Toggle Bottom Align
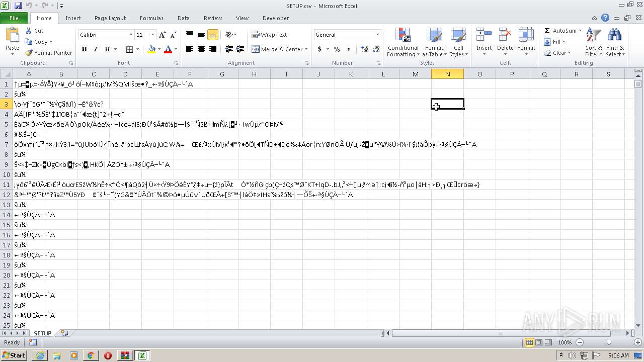This screenshot has width=644, height=362. click(213, 35)
